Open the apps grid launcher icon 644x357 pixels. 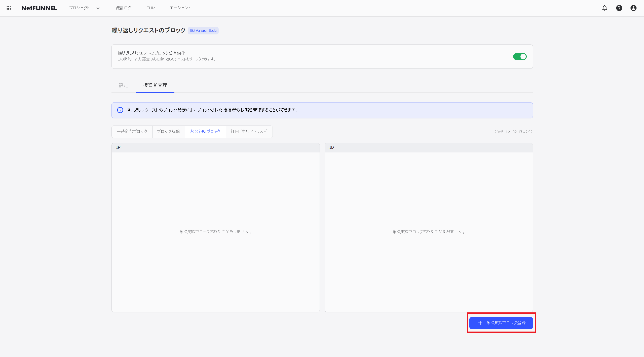point(9,8)
